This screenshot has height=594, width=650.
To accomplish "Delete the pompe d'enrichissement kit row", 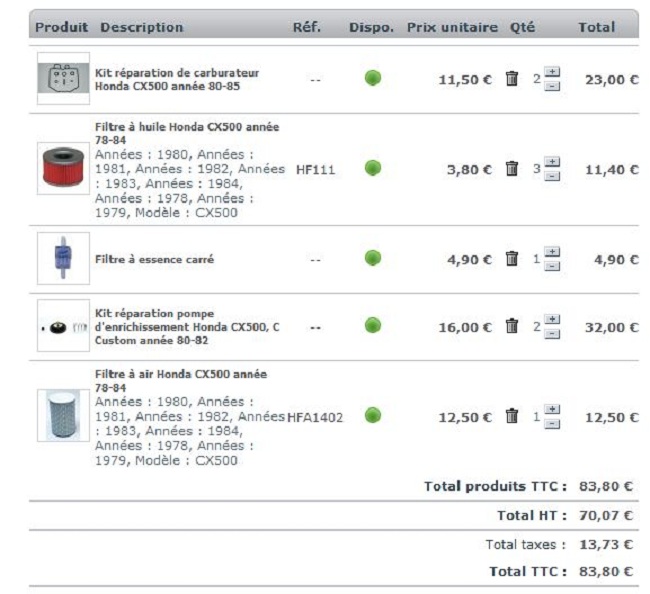I will (512, 326).
